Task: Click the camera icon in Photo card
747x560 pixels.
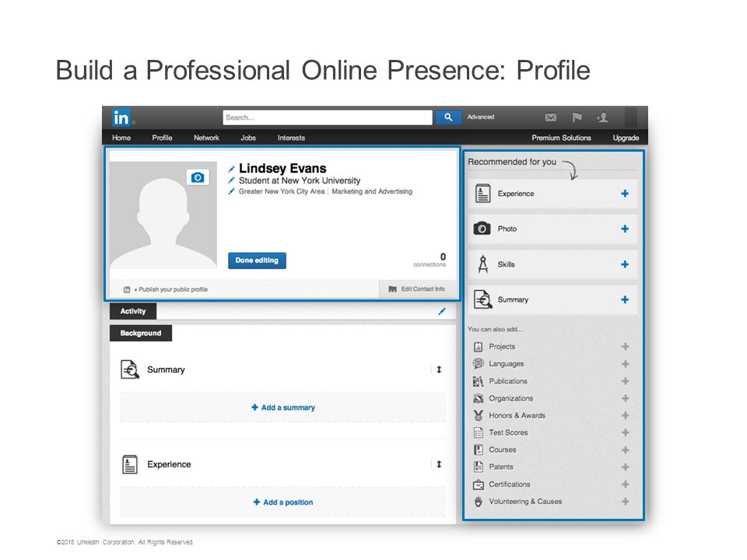Action: (482, 229)
